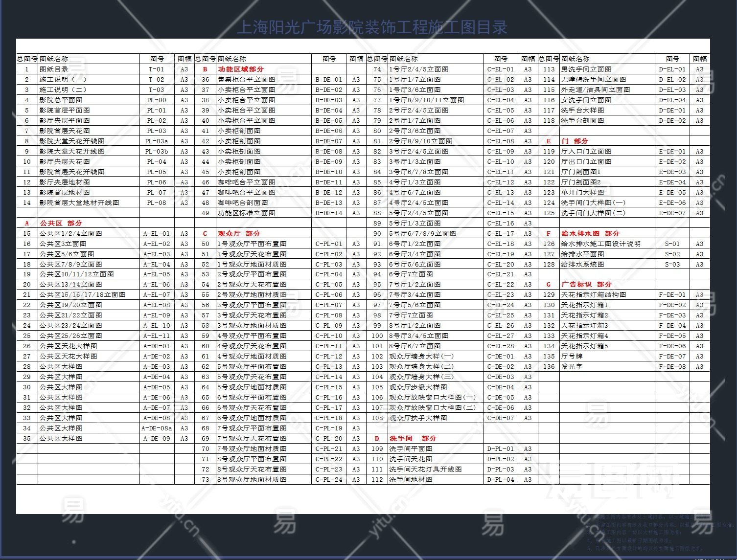Click the red 门 部分 section heading
This screenshot has height=560, width=737.
tap(575, 141)
